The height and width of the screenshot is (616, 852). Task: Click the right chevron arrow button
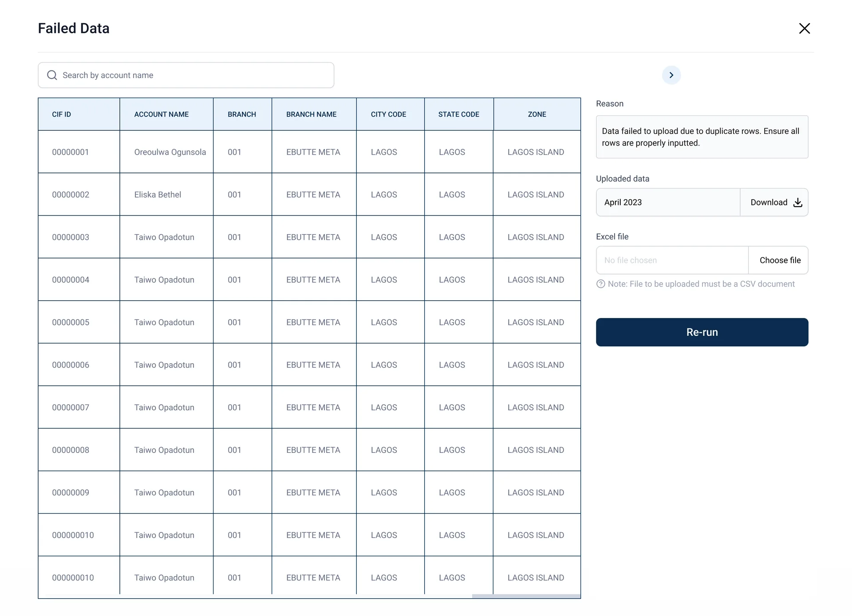671,75
